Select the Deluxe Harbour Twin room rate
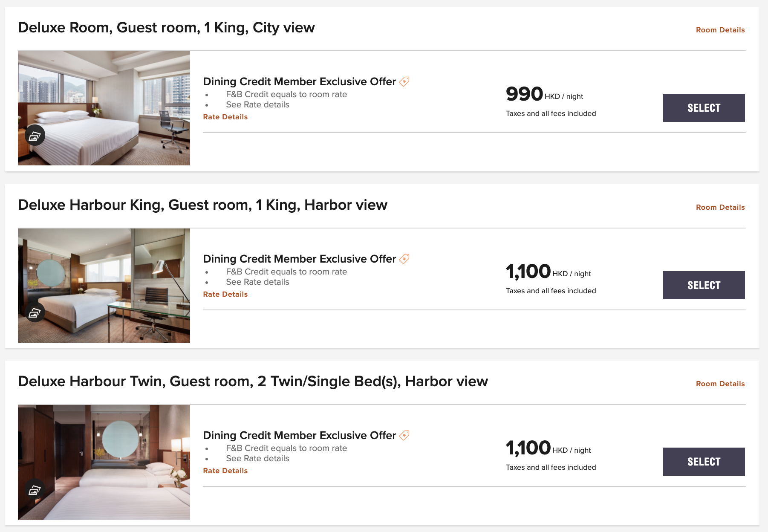The width and height of the screenshot is (768, 532). [x=704, y=462]
